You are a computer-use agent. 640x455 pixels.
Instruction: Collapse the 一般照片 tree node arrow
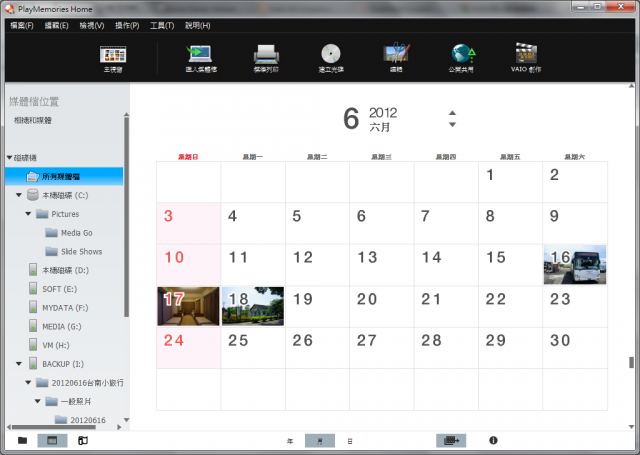pyautogui.click(x=38, y=401)
